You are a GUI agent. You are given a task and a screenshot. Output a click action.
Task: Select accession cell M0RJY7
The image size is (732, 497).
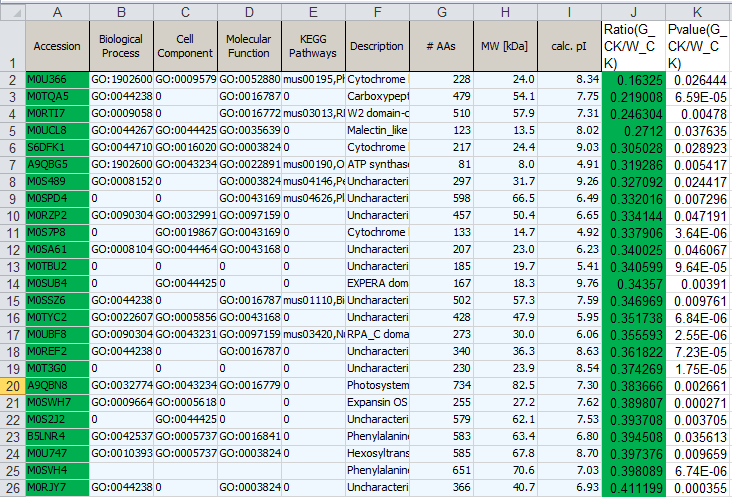click(57, 488)
